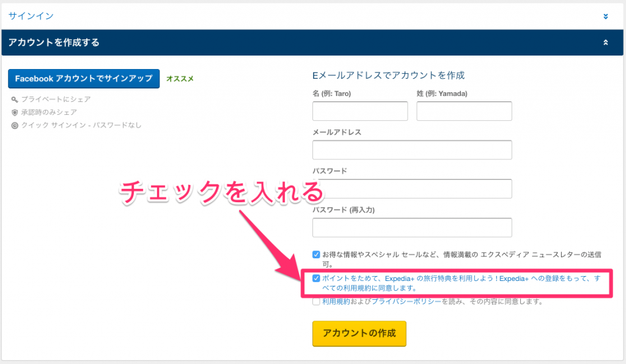
Task: Click the パスワード (再入力) confirmation field
Action: pyautogui.click(x=411, y=227)
